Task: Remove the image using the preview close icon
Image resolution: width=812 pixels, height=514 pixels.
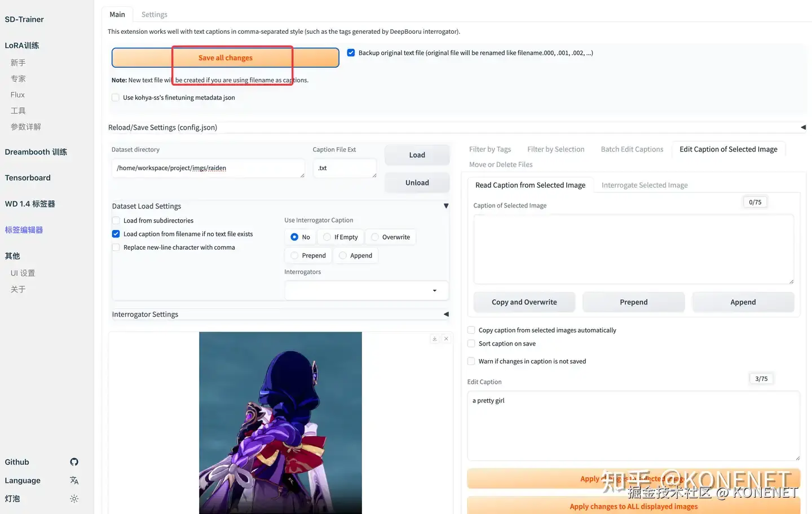Action: coord(446,339)
